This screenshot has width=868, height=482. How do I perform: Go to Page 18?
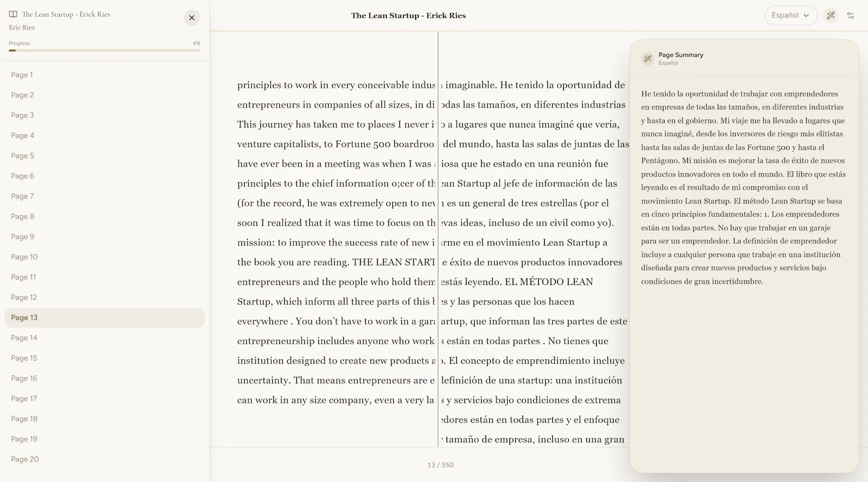point(105,419)
